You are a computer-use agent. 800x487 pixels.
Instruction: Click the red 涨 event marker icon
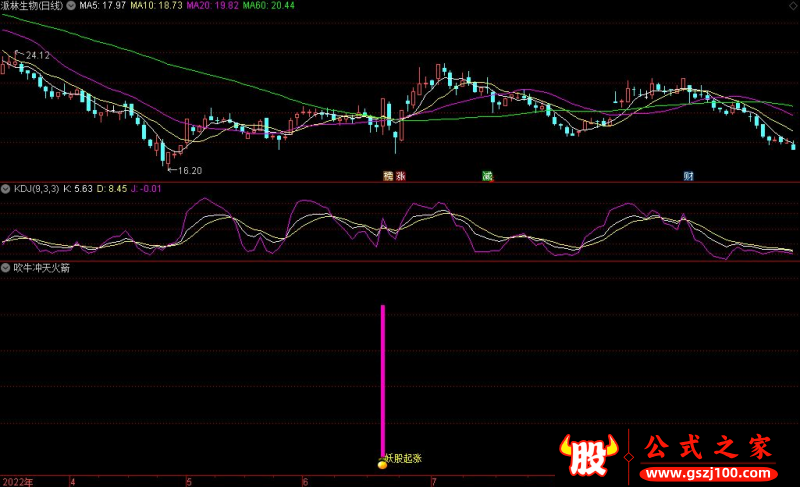click(400, 176)
